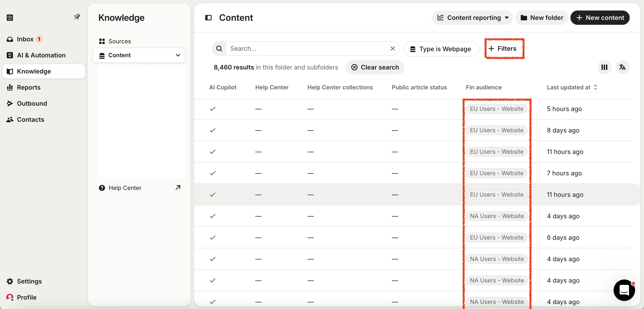The width and height of the screenshot is (644, 309).
Task: Click the '8,460 results' count text
Action: [234, 67]
